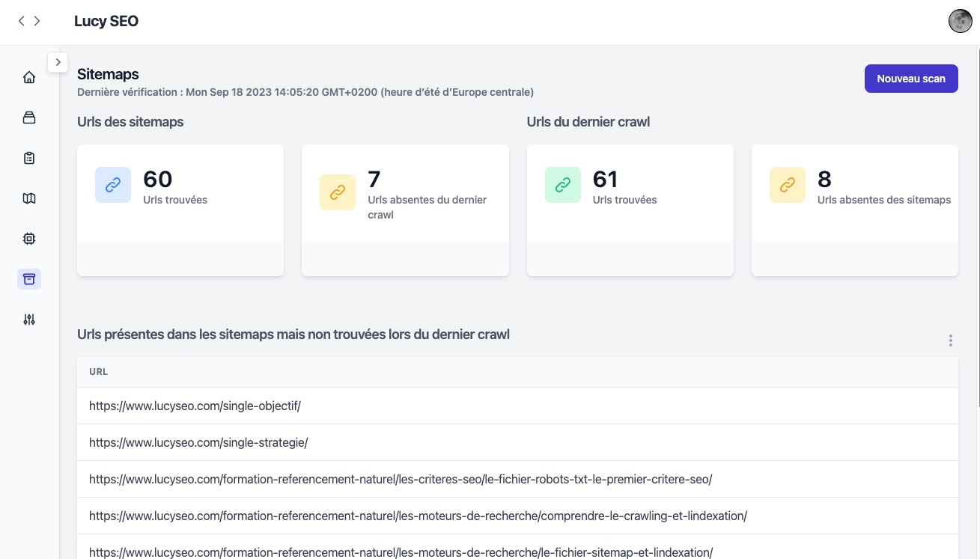
Task: Click the blue link icon beside 60 Urls trouvées
Action: tap(113, 185)
